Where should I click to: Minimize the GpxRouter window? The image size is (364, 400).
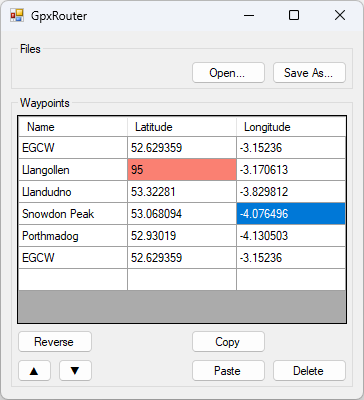[x=249, y=15]
